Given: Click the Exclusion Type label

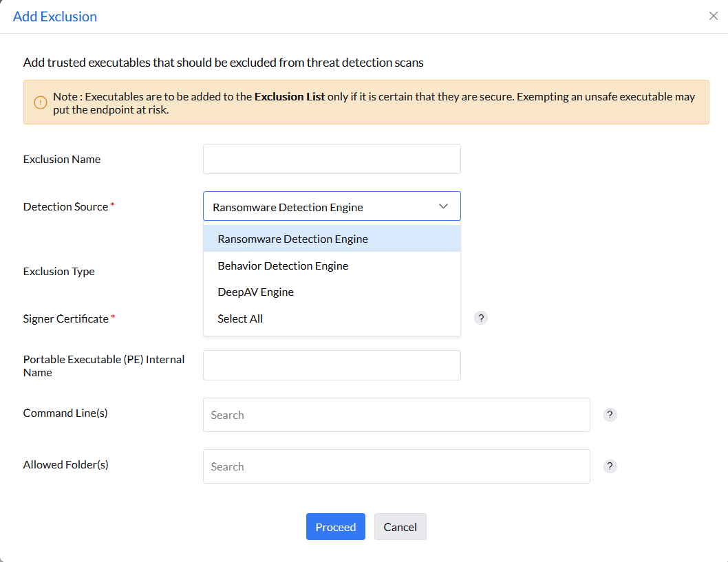Looking at the screenshot, I should [58, 271].
